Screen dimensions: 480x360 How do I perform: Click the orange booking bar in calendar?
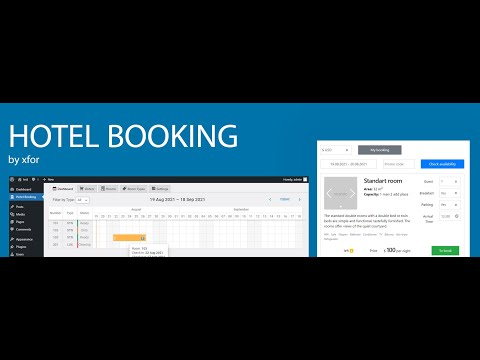129,238
